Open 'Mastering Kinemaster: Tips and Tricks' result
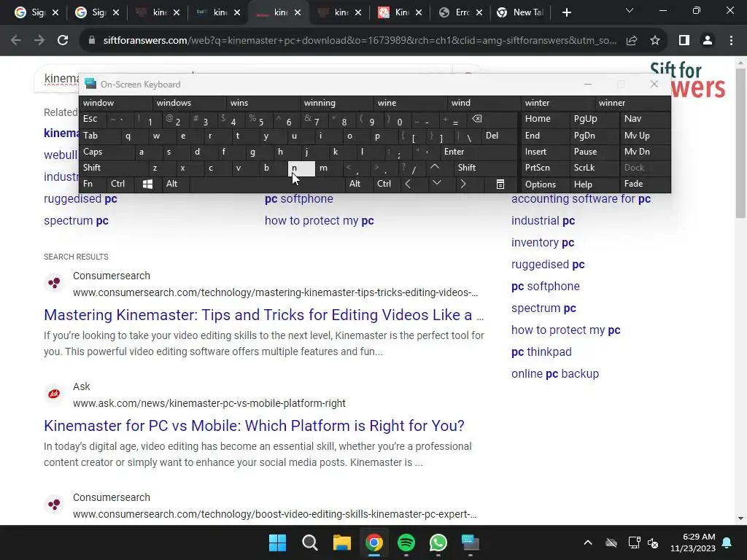 (x=264, y=315)
